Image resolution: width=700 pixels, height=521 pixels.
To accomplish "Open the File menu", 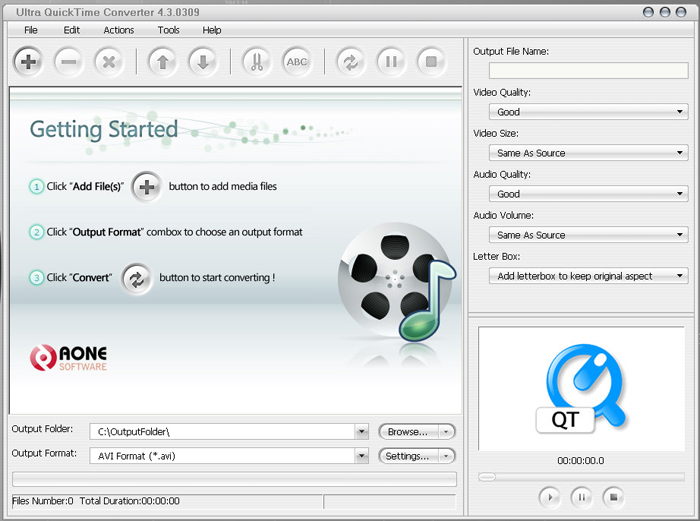I will [31, 30].
